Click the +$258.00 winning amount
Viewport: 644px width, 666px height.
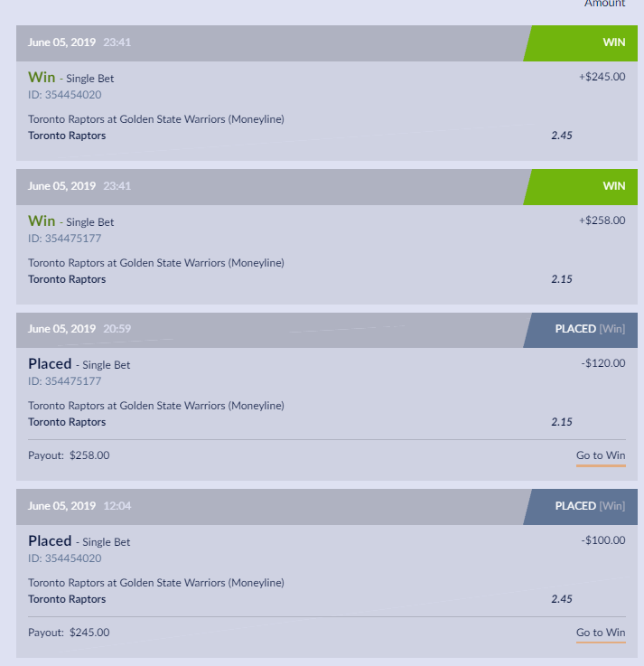pos(602,220)
